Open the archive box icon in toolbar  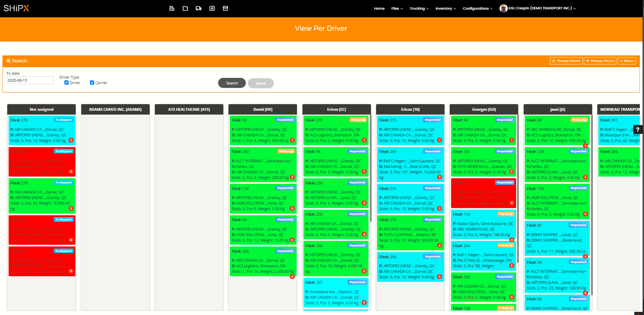click(225, 8)
